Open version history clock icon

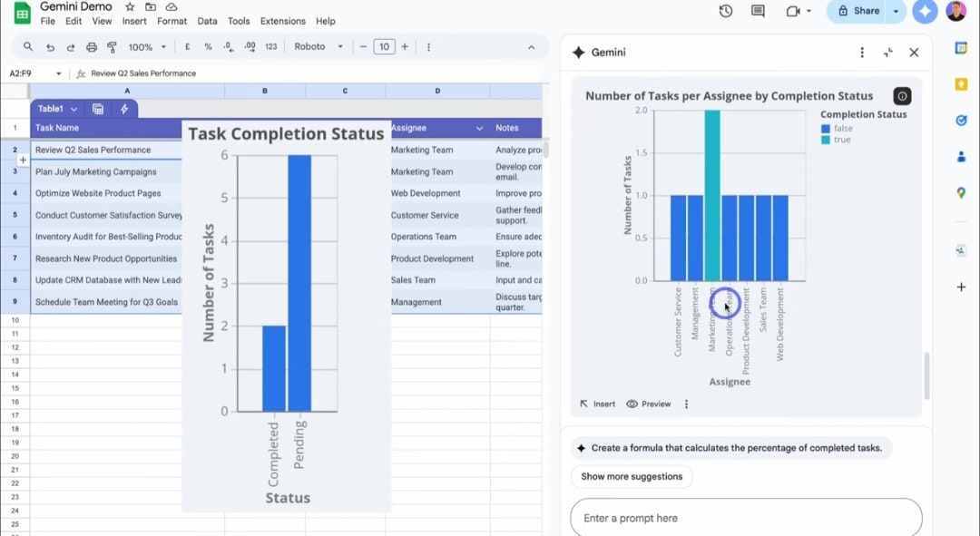click(x=726, y=11)
